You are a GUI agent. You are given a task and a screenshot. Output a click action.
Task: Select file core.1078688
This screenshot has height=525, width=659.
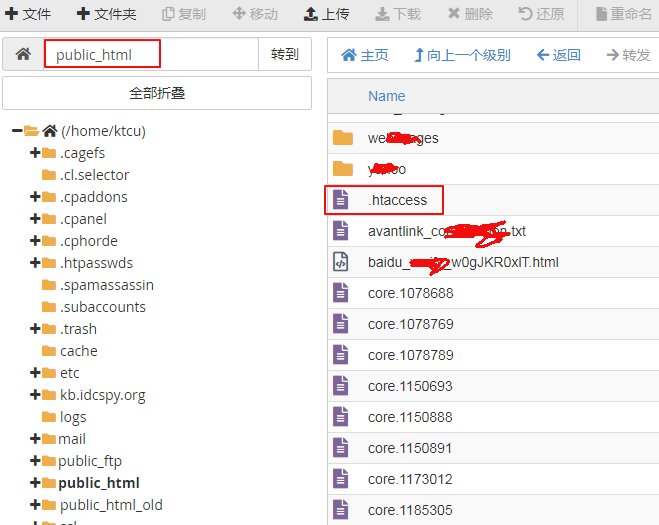(x=411, y=293)
